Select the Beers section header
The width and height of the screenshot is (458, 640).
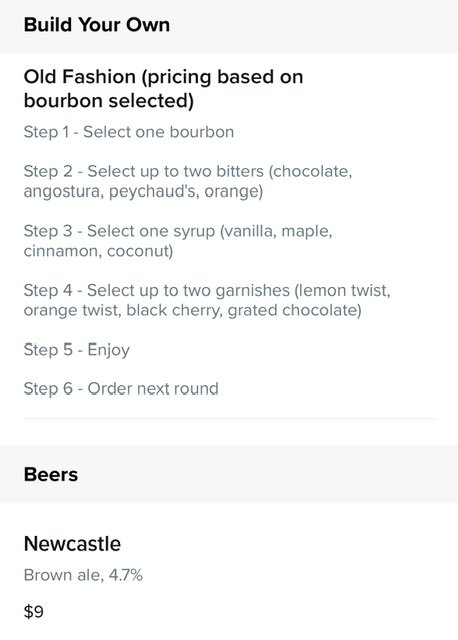pyautogui.click(x=51, y=475)
